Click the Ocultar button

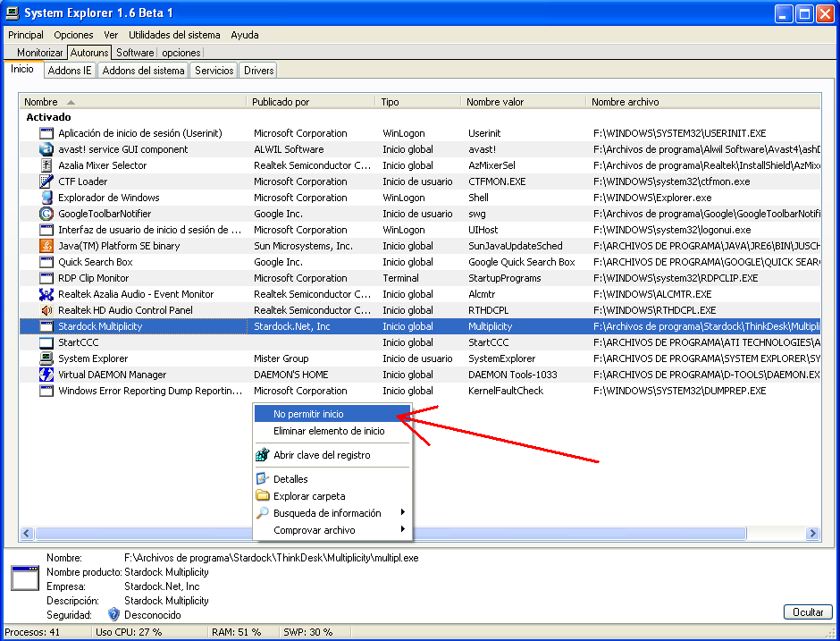808,612
